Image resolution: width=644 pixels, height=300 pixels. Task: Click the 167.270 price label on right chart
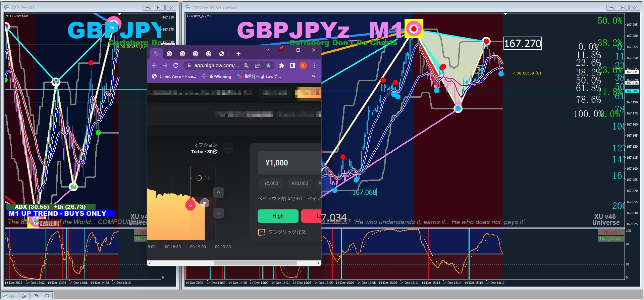[x=523, y=44]
